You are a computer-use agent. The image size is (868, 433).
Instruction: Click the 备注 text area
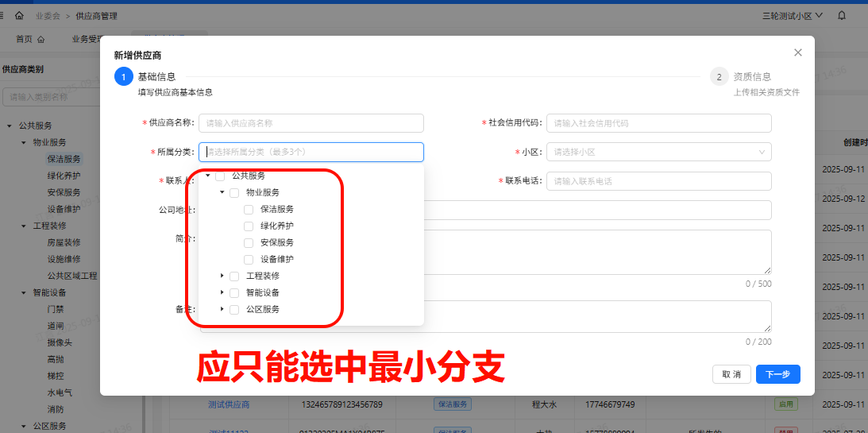(597, 317)
